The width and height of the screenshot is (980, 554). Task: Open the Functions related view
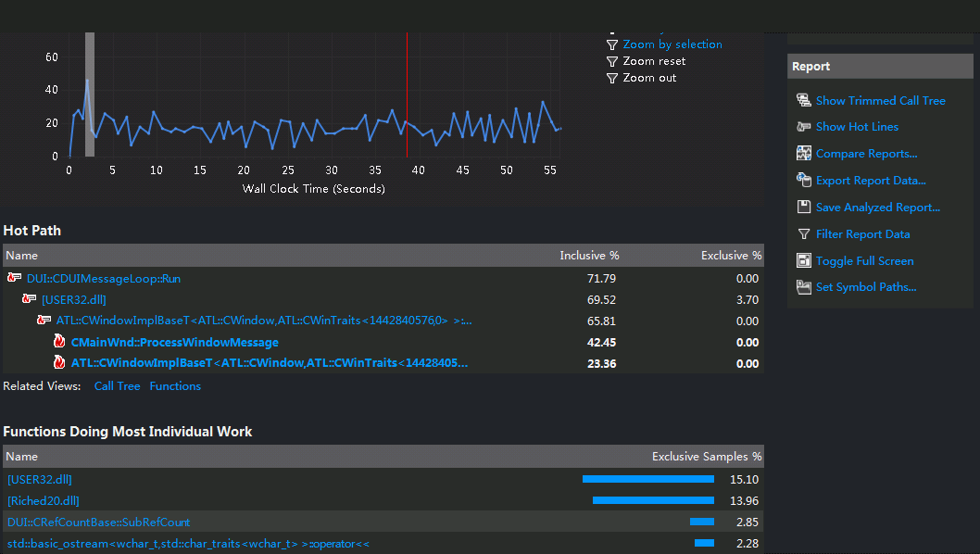[175, 385]
